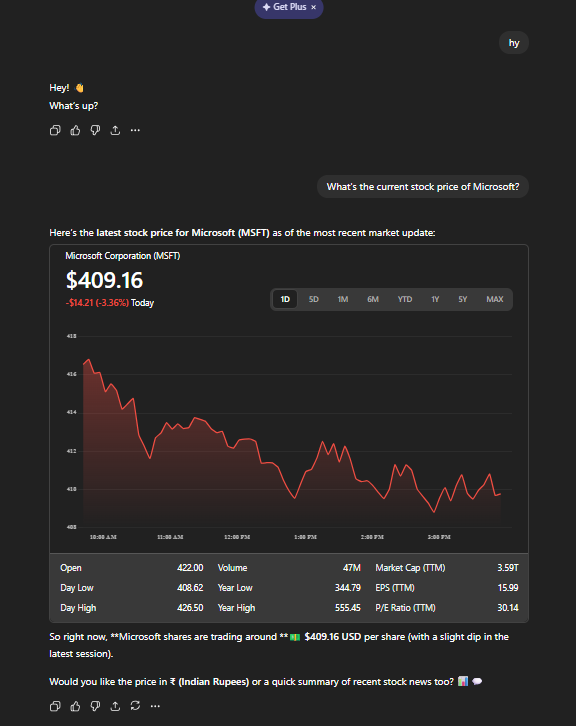Show the YTD chart range
Viewport: 576px width, 726px height.
point(405,300)
